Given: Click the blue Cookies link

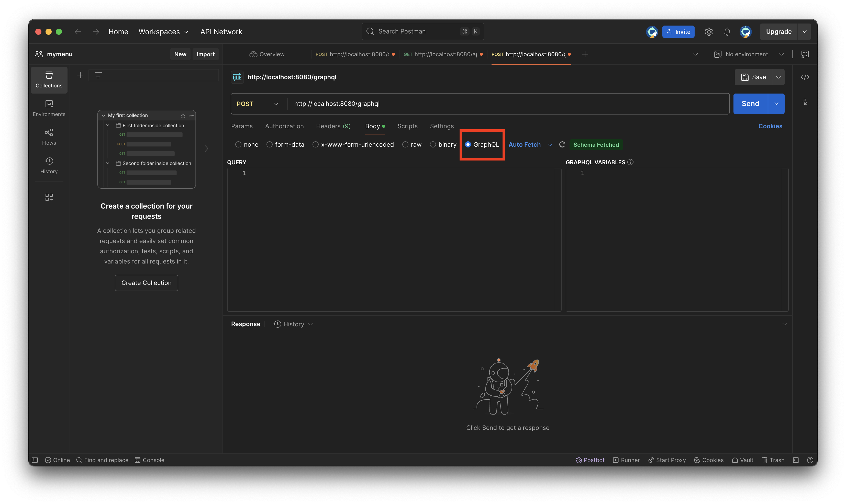Looking at the screenshot, I should pyautogui.click(x=770, y=126).
